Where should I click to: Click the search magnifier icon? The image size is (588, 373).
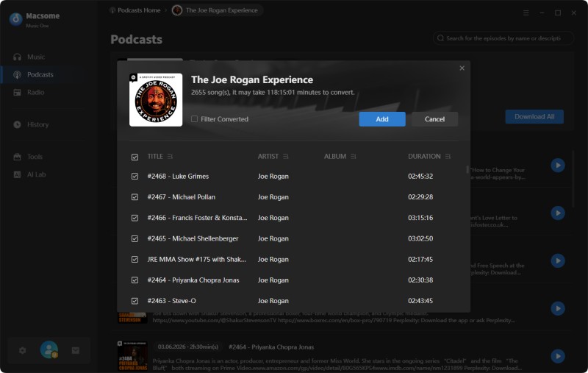(440, 38)
